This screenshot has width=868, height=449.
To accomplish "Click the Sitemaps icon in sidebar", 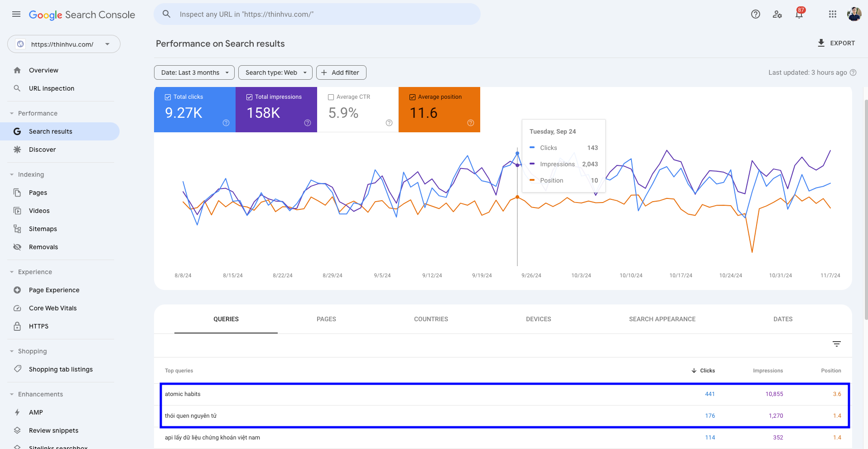I will 17,229.
